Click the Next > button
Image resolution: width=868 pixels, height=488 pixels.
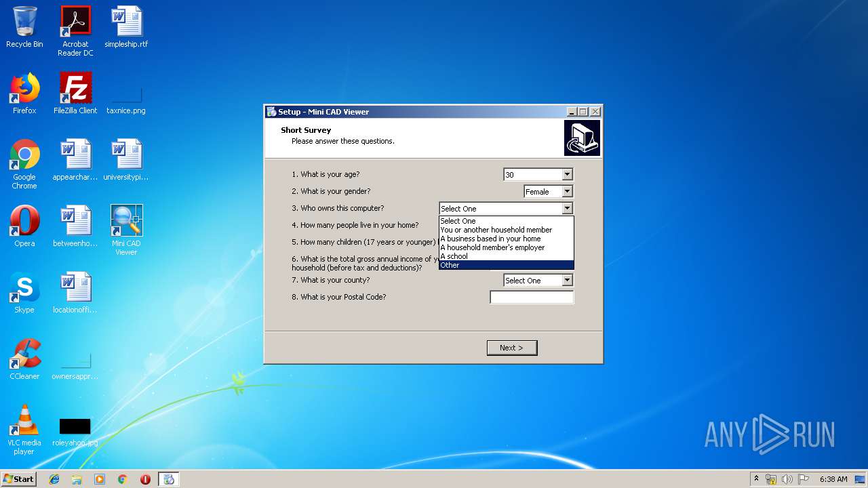pos(512,348)
